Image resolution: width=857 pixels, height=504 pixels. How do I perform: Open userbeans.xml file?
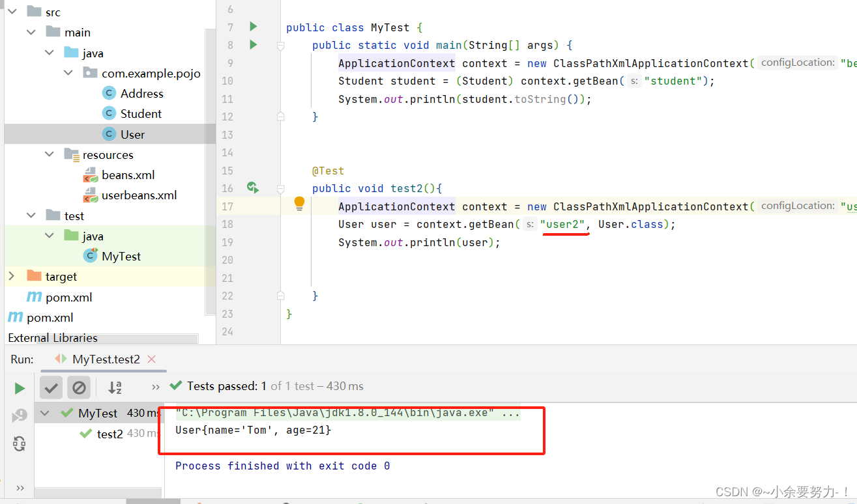(139, 195)
